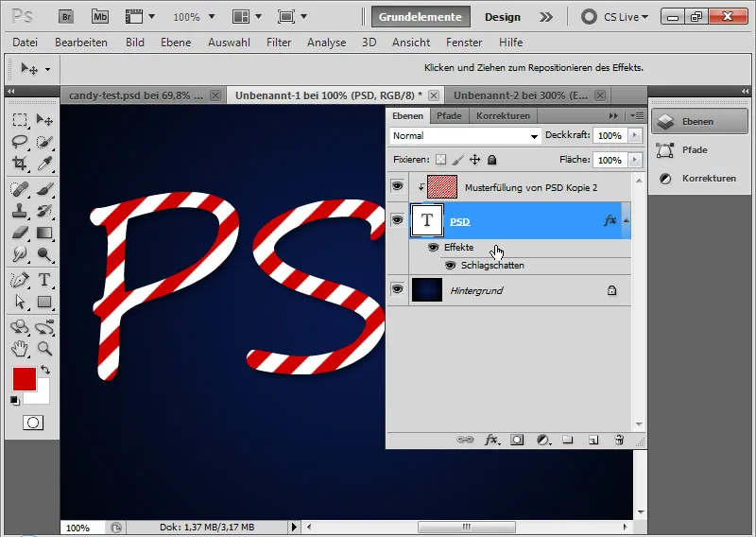Select the Eyedropper tool
Viewport: 756px width, 537px height.
(x=44, y=164)
